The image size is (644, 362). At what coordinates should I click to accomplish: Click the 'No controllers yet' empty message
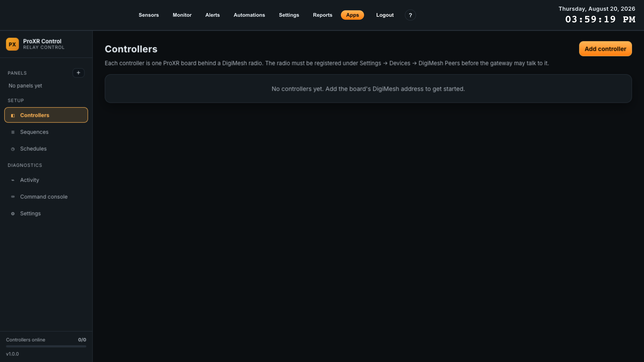[368, 89]
